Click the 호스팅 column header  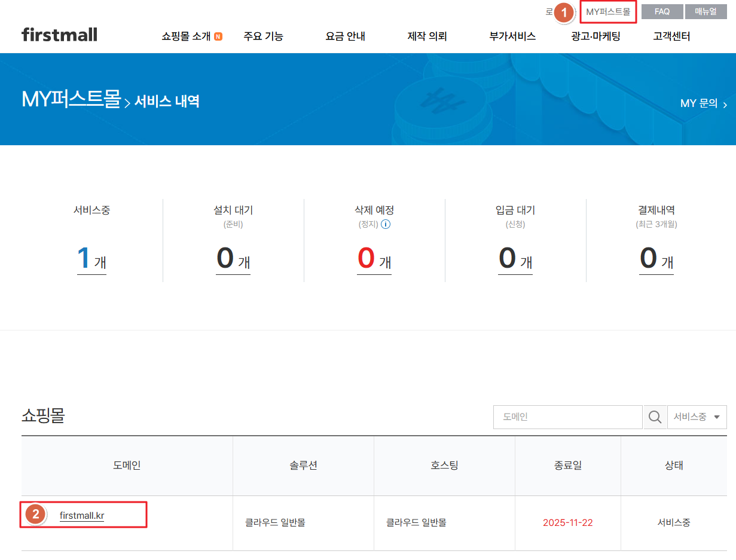click(444, 466)
